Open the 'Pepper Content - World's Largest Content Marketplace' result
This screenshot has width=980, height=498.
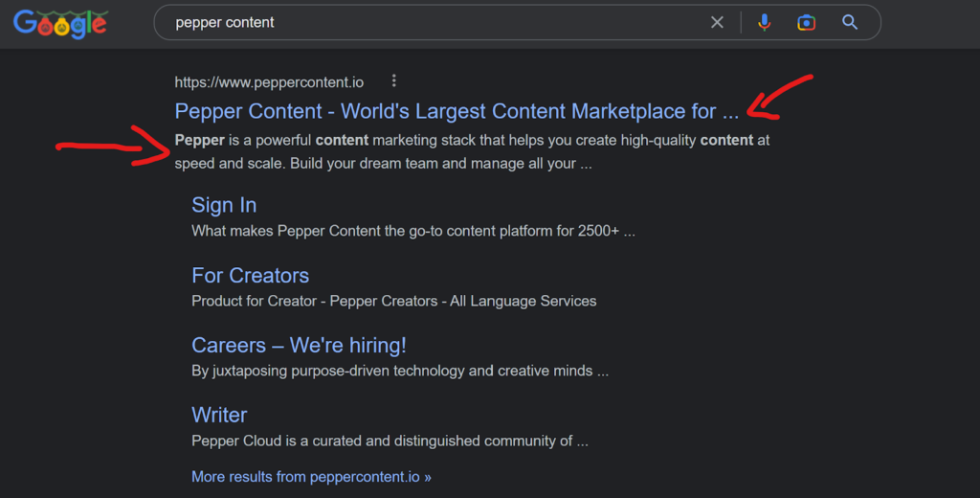[x=457, y=111]
